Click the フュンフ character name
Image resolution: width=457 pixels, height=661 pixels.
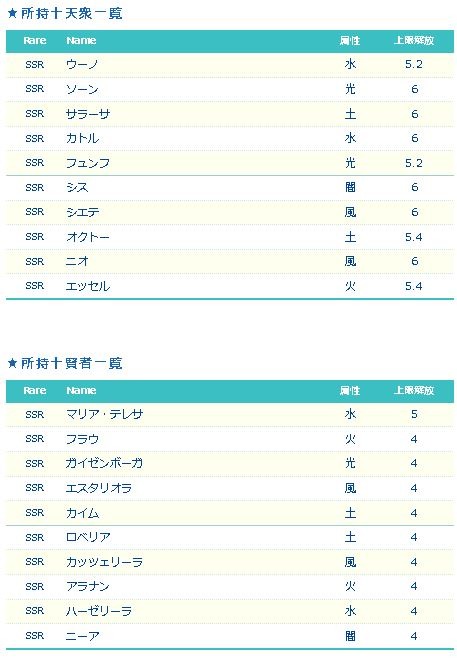click(88, 163)
